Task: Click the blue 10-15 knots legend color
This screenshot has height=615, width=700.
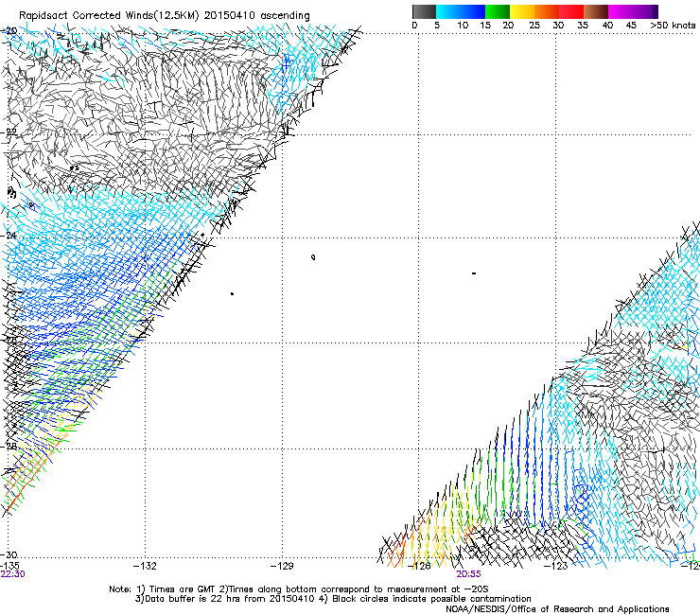Action: (473, 11)
